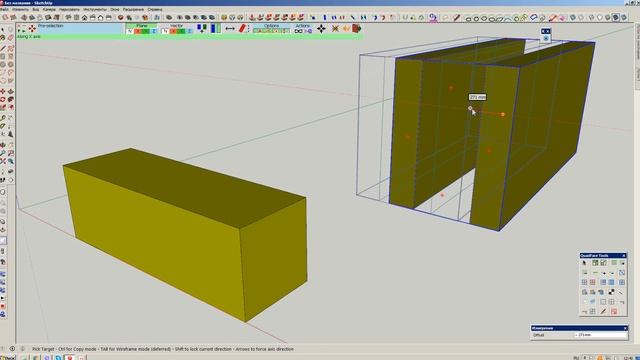Image resolution: width=640 pixels, height=360 pixels.
Task: Click the red pencil icon in top toolbar
Action: [x=456, y=18]
